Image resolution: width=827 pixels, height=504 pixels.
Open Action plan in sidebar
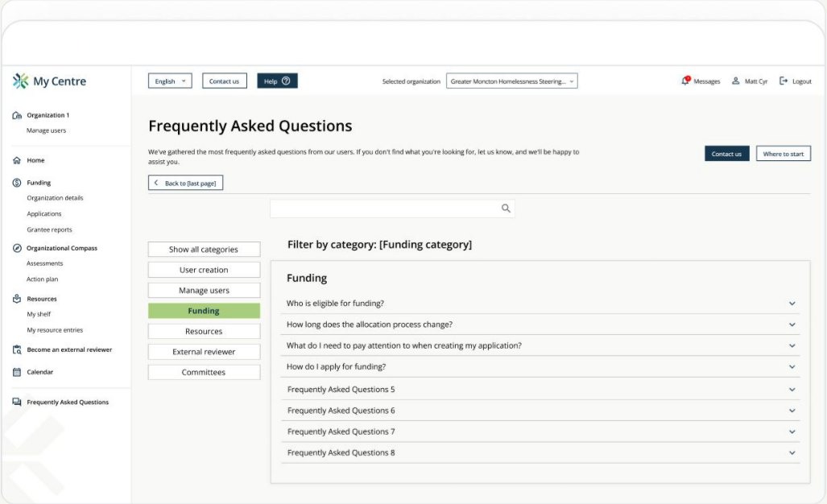[43, 279]
